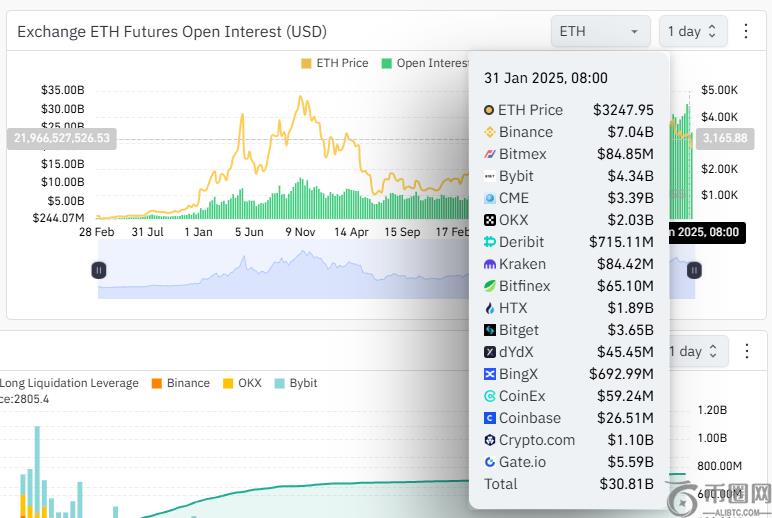
Task: Open the ETH coin selector dropdown
Action: [599, 32]
